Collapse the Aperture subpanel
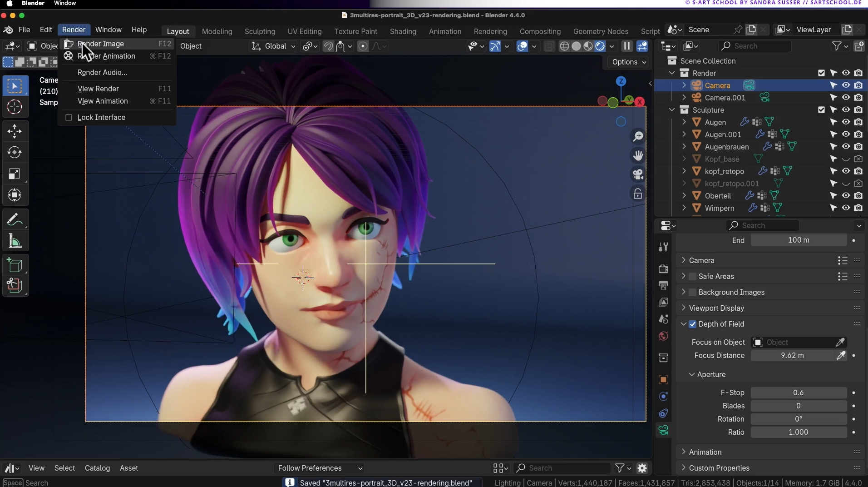 (692, 374)
